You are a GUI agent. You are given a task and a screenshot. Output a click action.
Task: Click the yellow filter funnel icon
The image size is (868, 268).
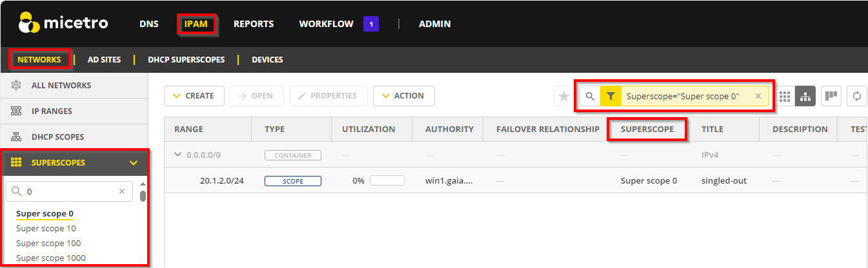click(610, 96)
